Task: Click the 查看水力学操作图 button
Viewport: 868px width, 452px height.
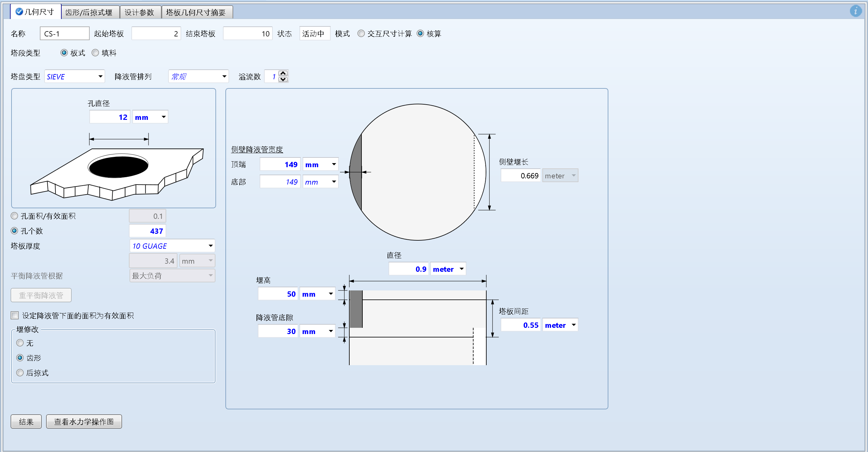Action: [83, 421]
